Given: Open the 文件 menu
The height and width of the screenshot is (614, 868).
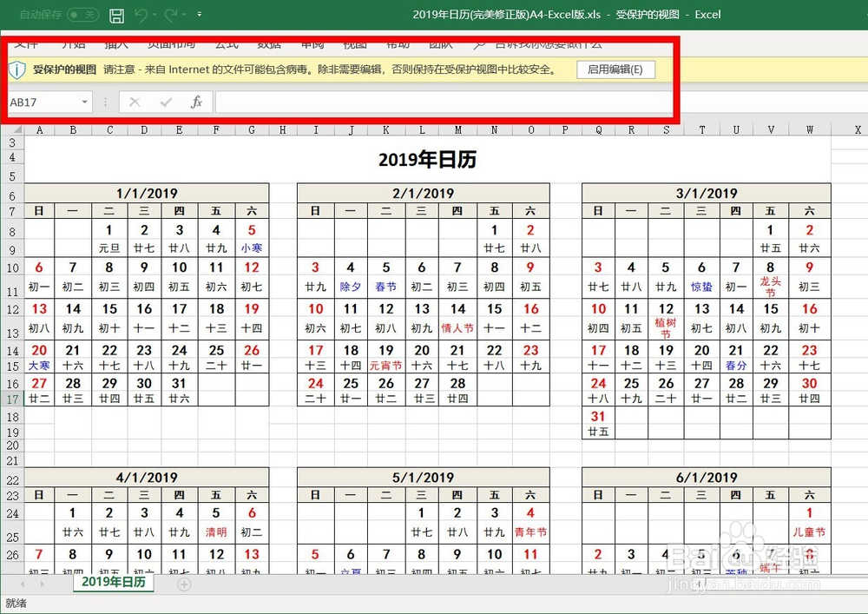Looking at the screenshot, I should tap(24, 43).
